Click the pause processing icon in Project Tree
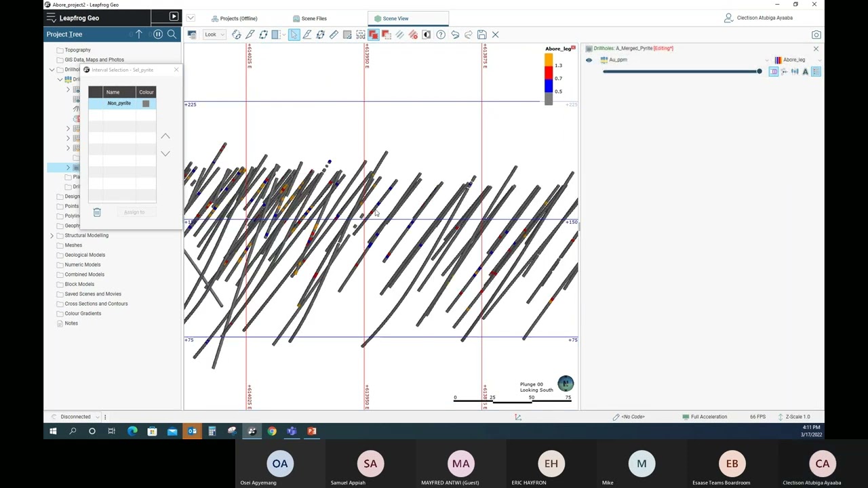This screenshot has width=868, height=488. 158,34
